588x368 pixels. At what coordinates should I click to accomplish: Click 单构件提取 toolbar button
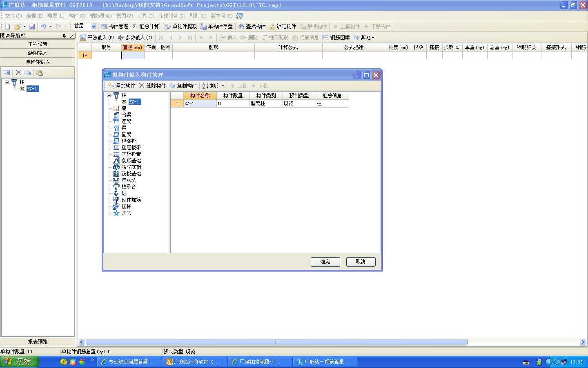181,27
